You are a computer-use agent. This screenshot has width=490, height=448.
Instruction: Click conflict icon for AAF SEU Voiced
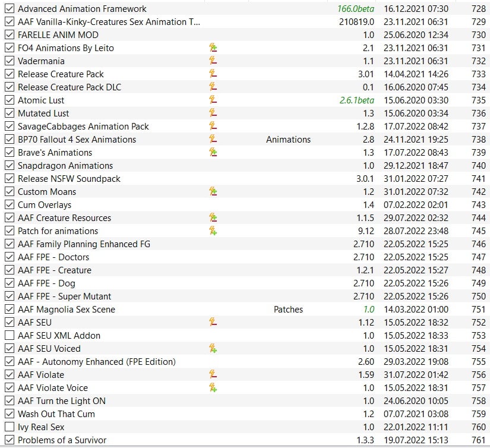click(213, 349)
